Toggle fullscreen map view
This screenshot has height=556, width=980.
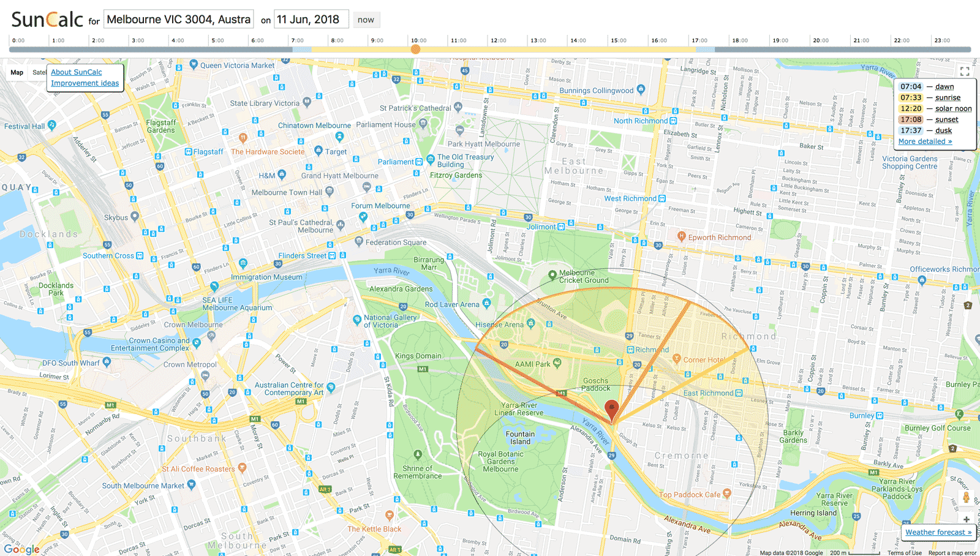(x=965, y=72)
